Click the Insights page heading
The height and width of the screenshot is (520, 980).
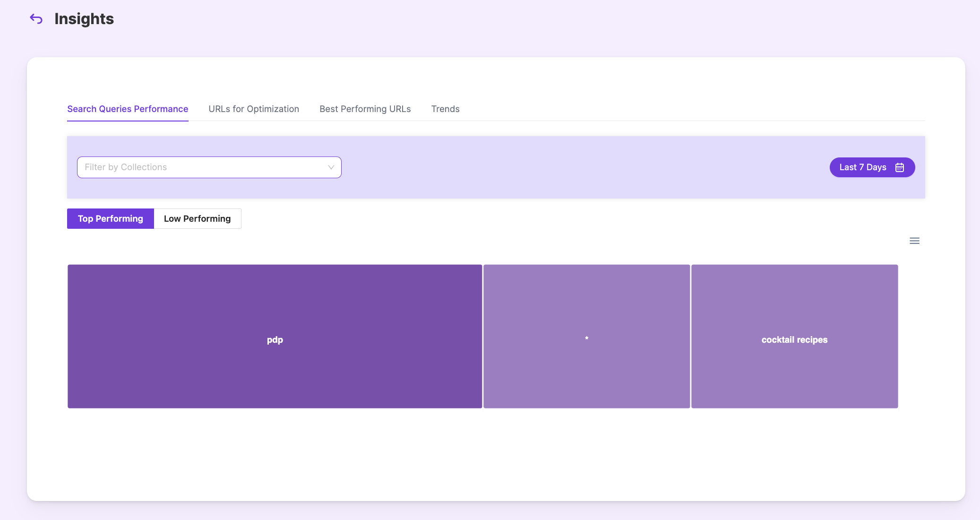point(84,19)
